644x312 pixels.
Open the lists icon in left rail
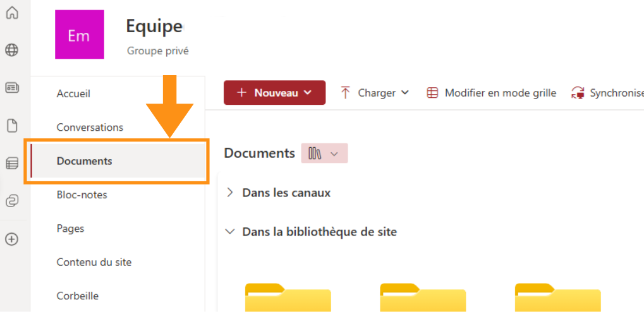click(12, 164)
